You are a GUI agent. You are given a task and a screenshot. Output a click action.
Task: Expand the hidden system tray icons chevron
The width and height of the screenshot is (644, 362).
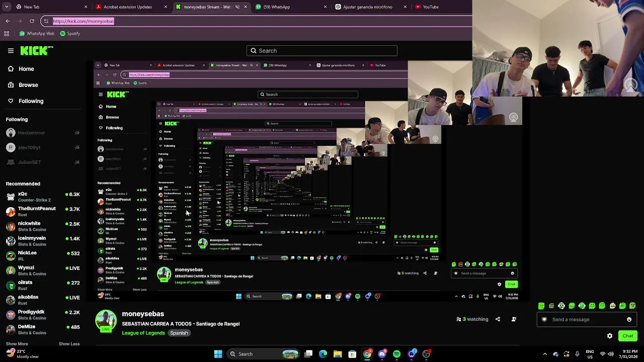coord(545,354)
